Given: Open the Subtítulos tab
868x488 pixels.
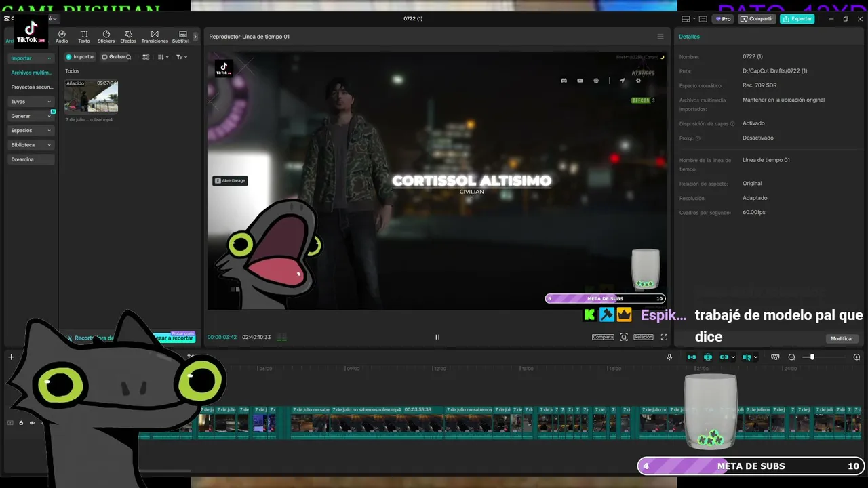Looking at the screenshot, I should (182, 37).
